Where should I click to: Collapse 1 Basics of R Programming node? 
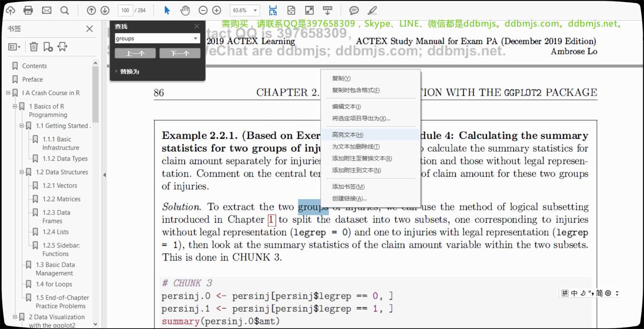(x=15, y=106)
